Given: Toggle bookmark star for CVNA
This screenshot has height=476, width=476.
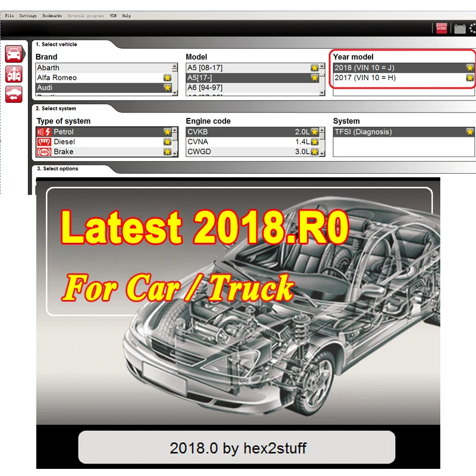Looking at the screenshot, I should click(315, 142).
